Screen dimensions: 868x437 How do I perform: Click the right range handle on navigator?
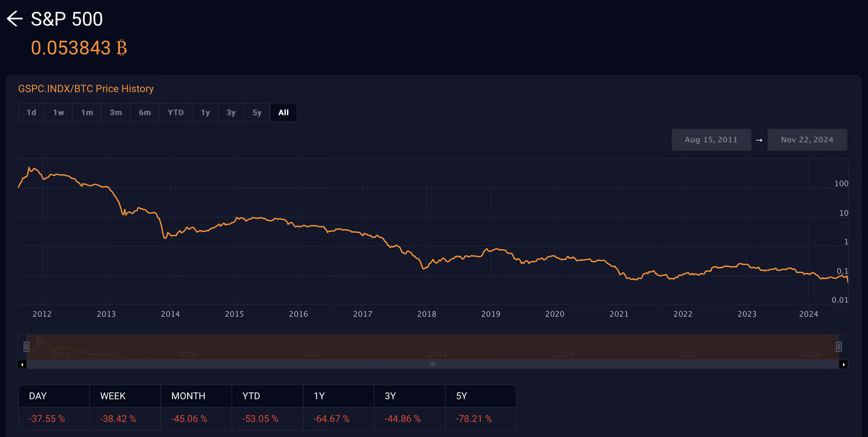839,346
